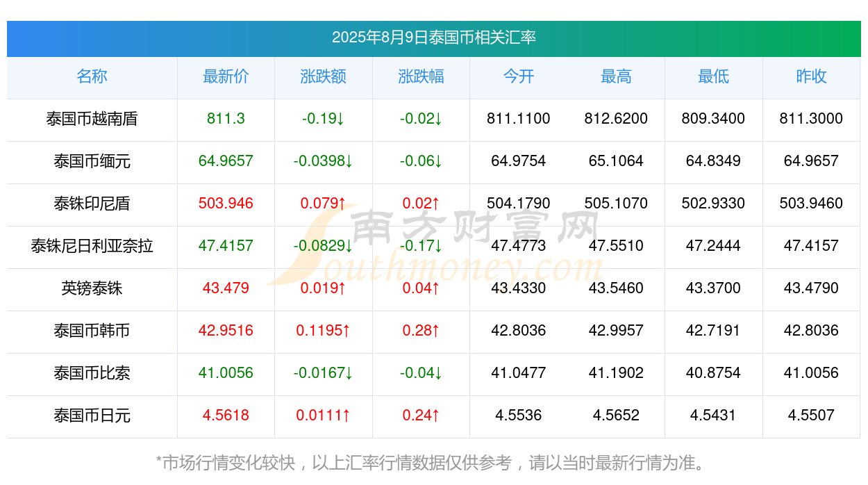Viewport: 868px width, 485px height.
Task: Click the row name 英镑泰铢
Action: pyautogui.click(x=92, y=288)
